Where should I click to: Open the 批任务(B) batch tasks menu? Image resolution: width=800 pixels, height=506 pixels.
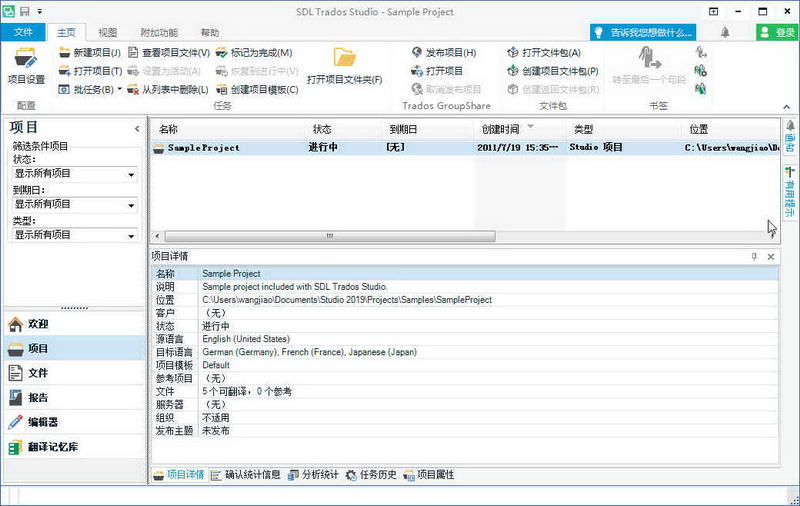pyautogui.click(x=90, y=89)
